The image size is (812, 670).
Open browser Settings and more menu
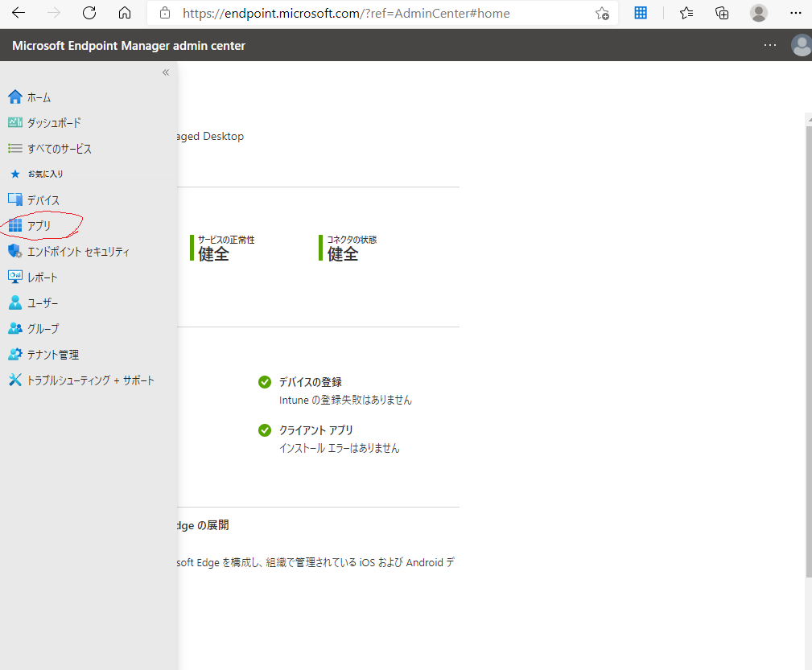click(796, 13)
